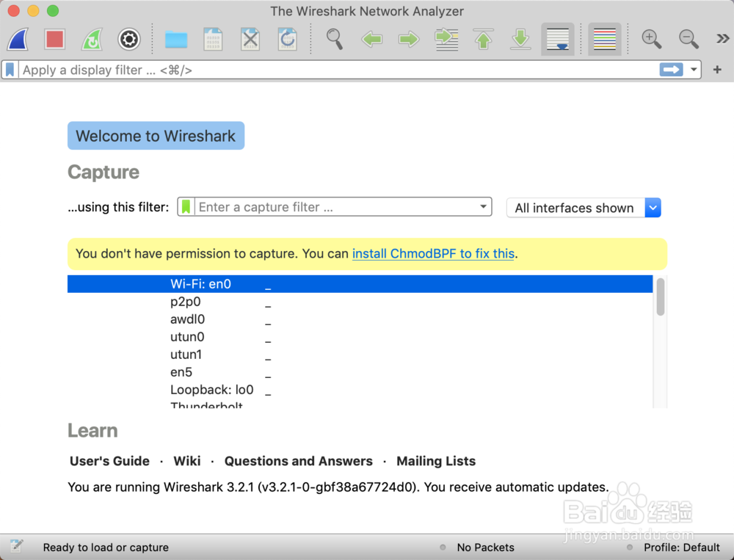
Task: Open the All interfaces shown dropdown
Action: [x=584, y=208]
